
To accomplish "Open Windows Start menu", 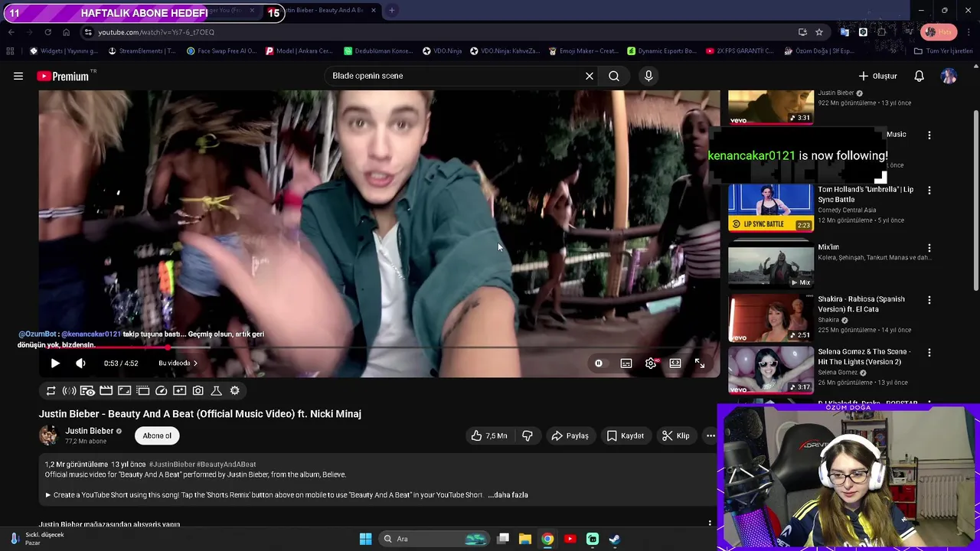I will [365, 539].
